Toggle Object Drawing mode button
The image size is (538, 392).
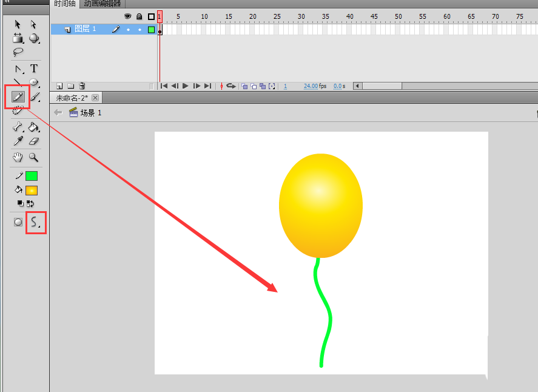(18, 222)
